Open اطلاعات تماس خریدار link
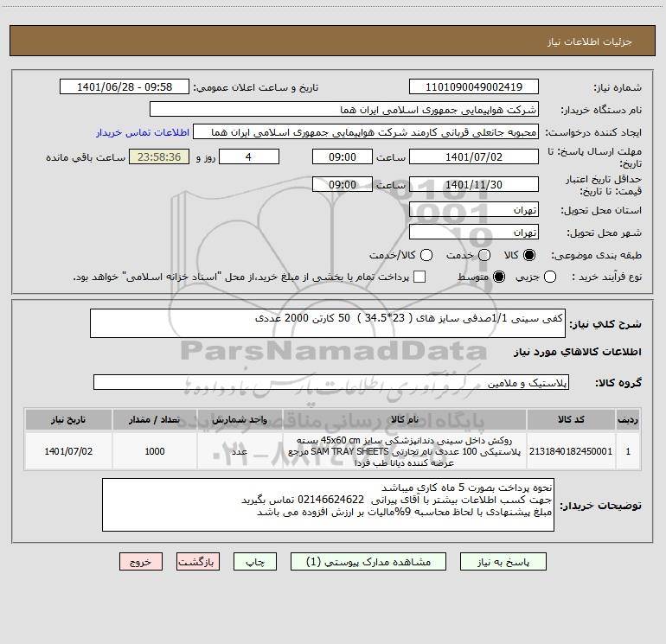This screenshot has height=644, width=666. click(143, 132)
